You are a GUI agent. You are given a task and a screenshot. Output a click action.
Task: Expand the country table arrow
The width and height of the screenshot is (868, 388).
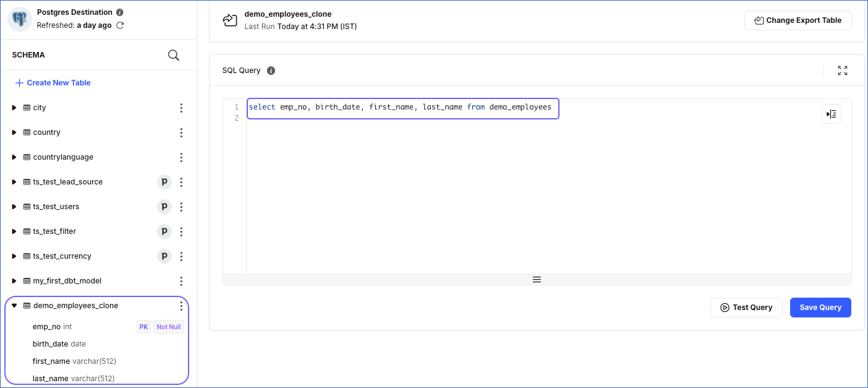coord(14,132)
